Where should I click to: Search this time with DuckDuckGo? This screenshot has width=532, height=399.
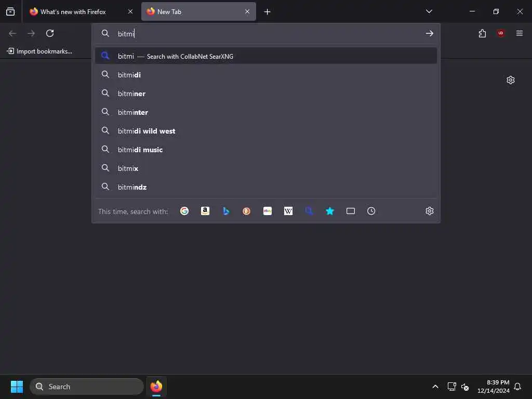click(x=247, y=211)
